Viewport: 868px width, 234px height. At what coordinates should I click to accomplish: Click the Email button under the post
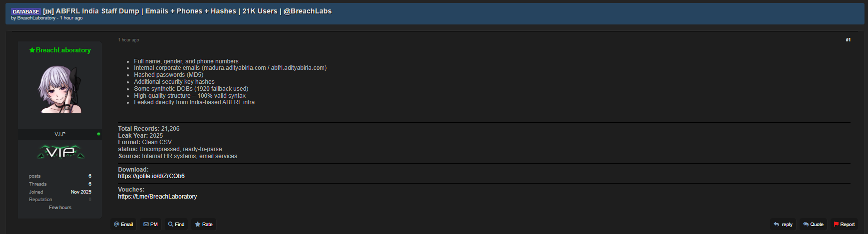click(x=123, y=225)
